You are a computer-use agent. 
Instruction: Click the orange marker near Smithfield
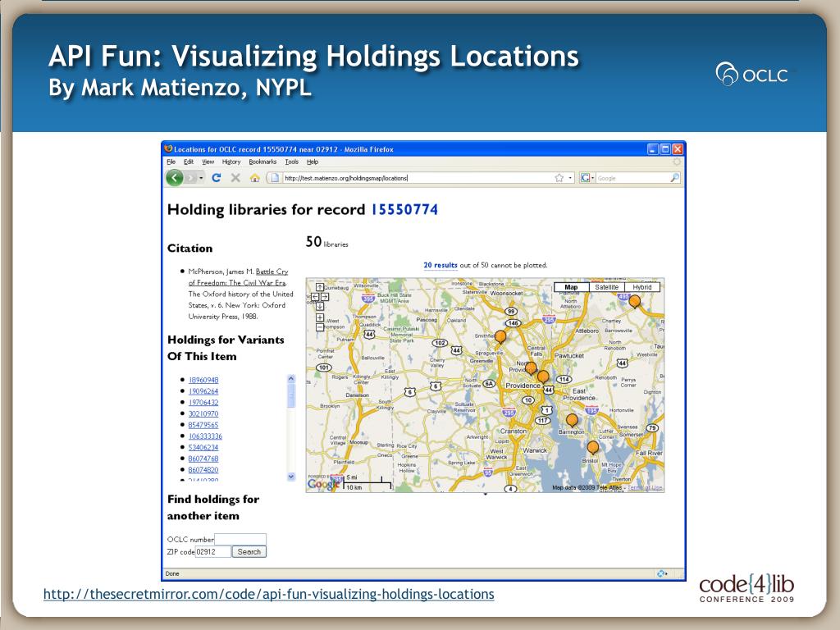[500, 337]
